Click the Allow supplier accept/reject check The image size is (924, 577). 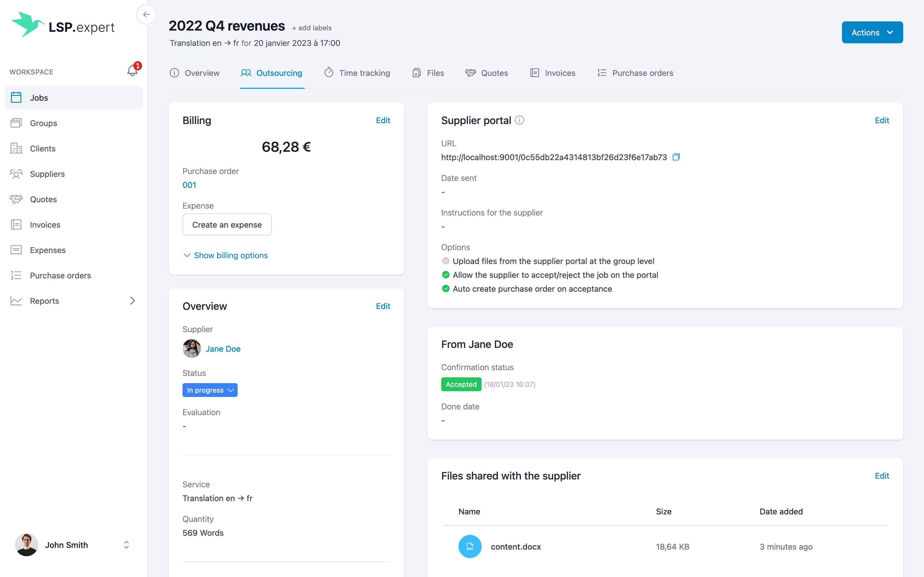(x=446, y=275)
